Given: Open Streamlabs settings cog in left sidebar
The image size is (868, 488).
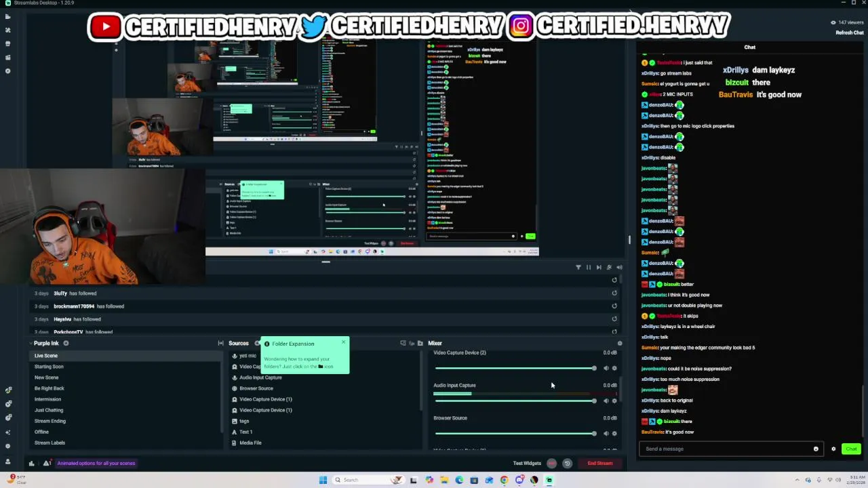Looking at the screenshot, I should coord(8,446).
